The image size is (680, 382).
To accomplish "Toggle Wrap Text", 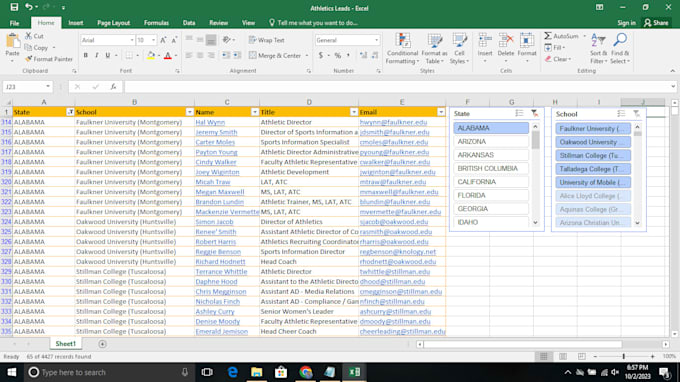I will (x=267, y=40).
